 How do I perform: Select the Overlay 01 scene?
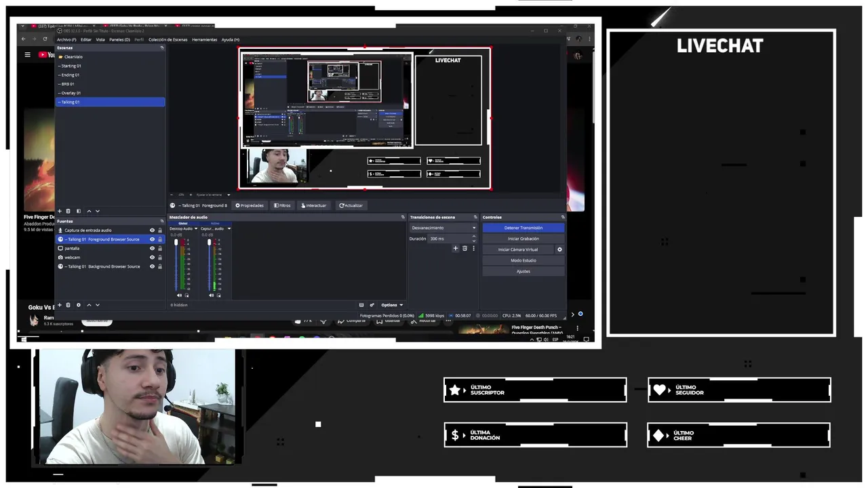(x=110, y=93)
